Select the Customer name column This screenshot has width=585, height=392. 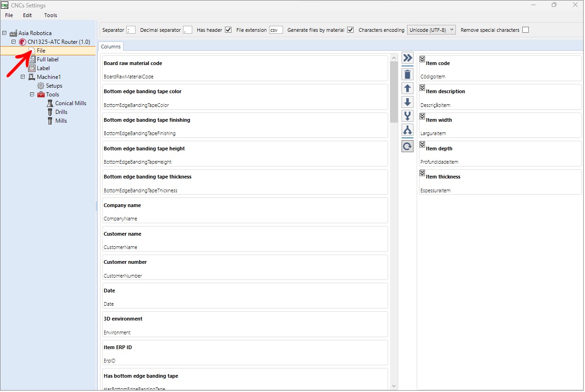tap(245, 239)
